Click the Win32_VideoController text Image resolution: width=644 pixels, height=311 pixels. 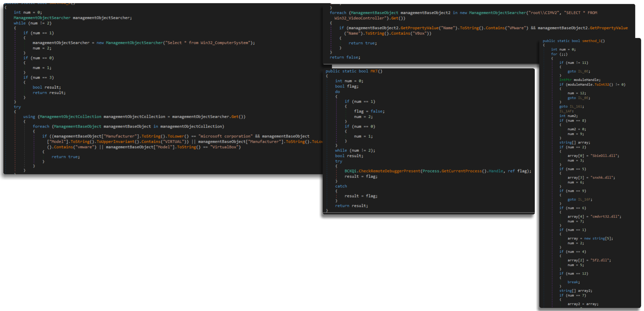coord(359,18)
